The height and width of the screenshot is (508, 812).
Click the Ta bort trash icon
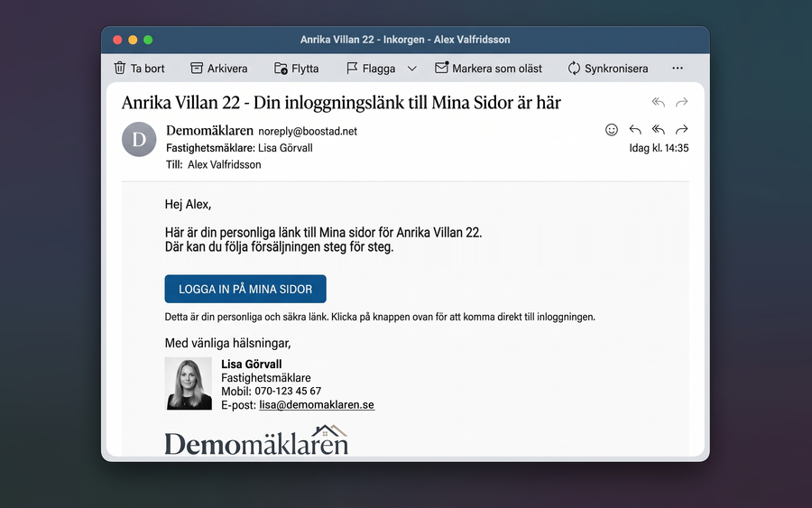click(120, 68)
